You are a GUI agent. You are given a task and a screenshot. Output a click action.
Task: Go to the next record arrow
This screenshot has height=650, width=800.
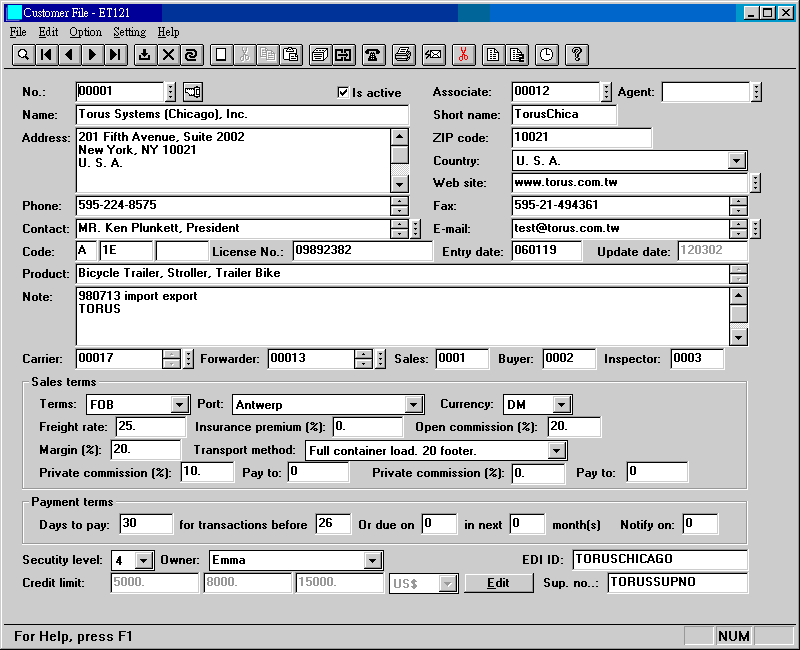(93, 55)
